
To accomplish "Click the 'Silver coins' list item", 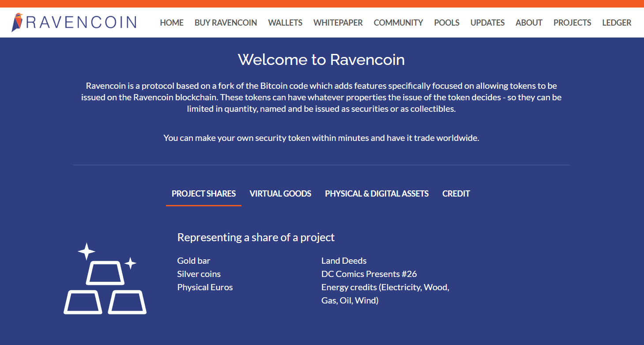I will point(199,274).
